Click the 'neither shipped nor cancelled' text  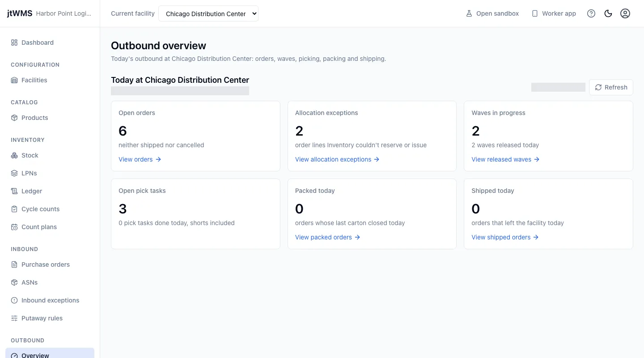click(x=161, y=145)
